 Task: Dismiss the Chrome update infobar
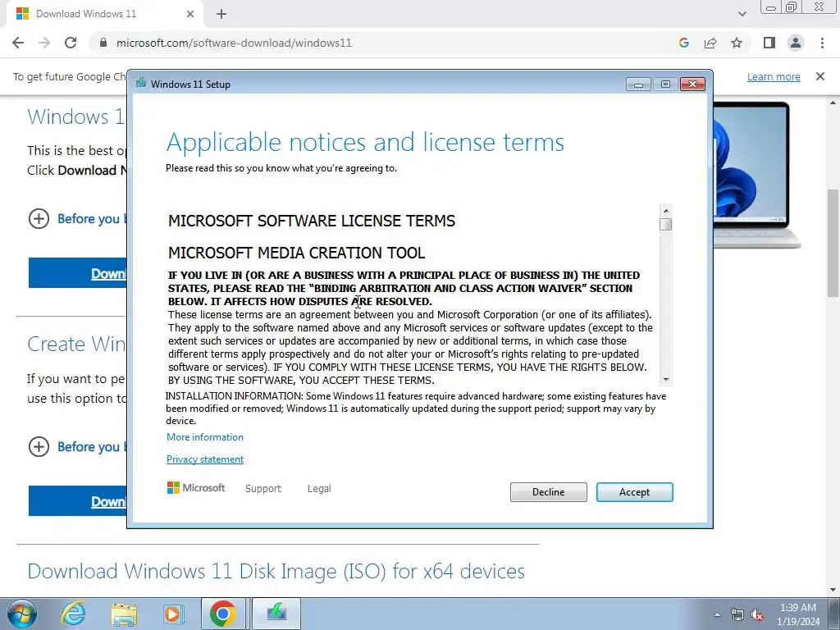[819, 76]
